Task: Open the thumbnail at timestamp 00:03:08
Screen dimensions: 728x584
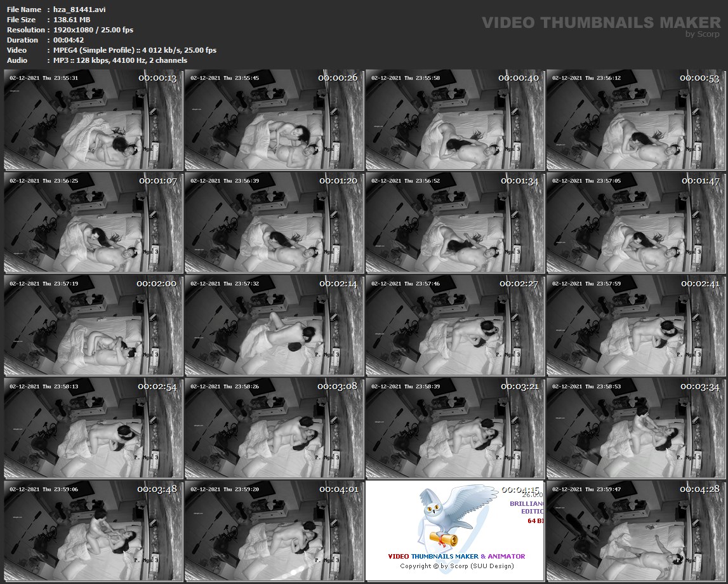Action: tap(274, 428)
